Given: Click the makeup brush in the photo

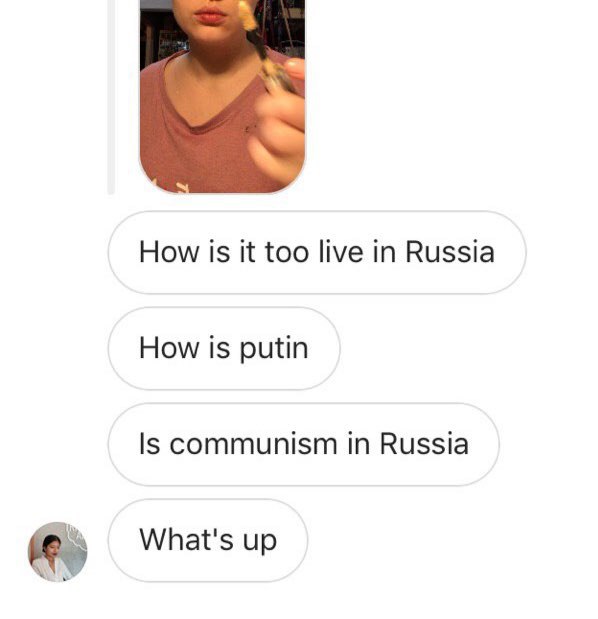Looking at the screenshot, I should click(264, 47).
